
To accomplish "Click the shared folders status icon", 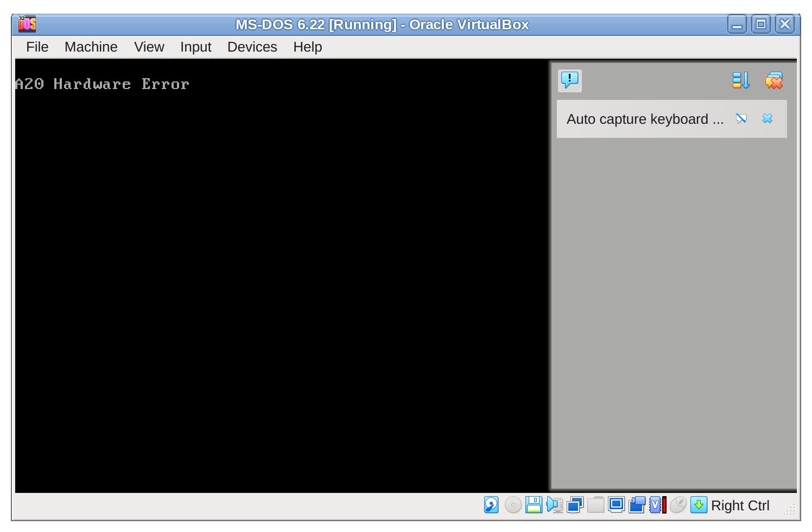I will point(595,505).
